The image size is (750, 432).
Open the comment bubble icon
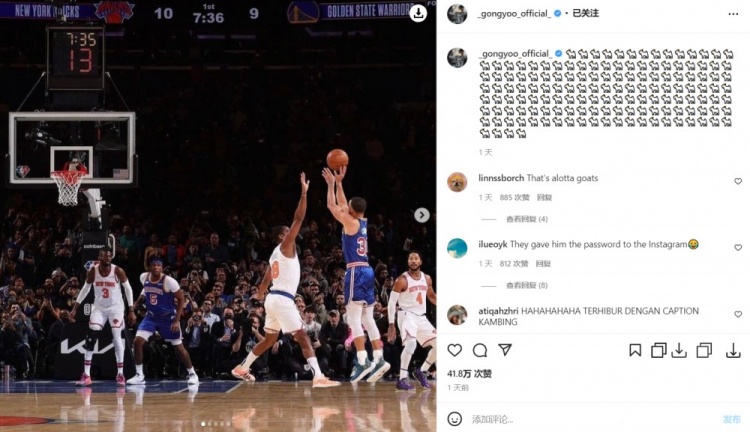[480, 350]
